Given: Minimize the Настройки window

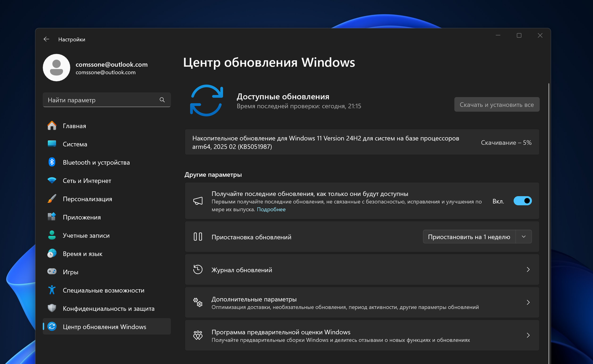Looking at the screenshot, I should tap(498, 36).
